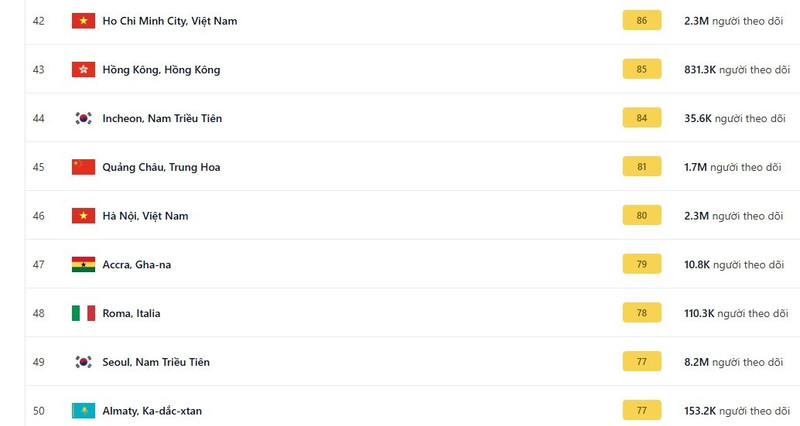This screenshot has width=800, height=426.
Task: Click the AQI badge with value 85
Action: [641, 70]
